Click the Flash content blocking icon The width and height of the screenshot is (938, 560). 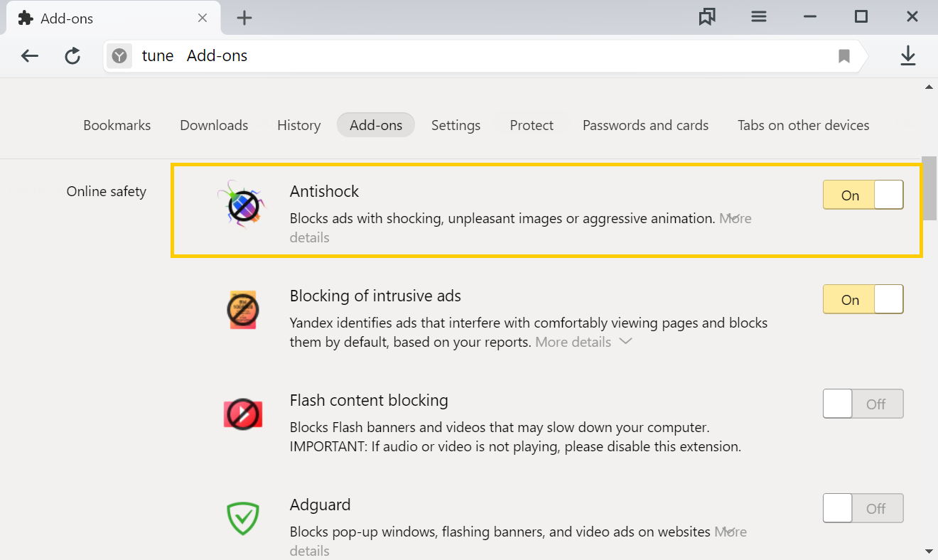tap(243, 414)
